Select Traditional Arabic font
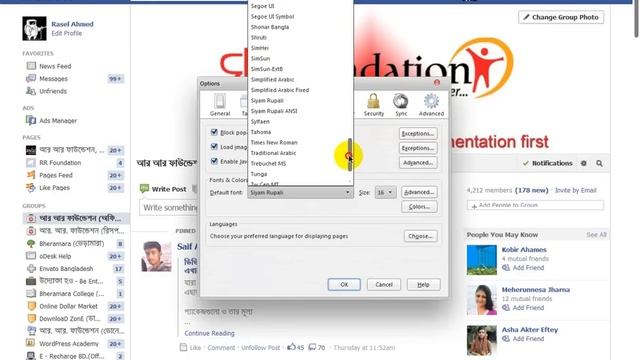The image size is (640, 360). pyautogui.click(x=273, y=153)
